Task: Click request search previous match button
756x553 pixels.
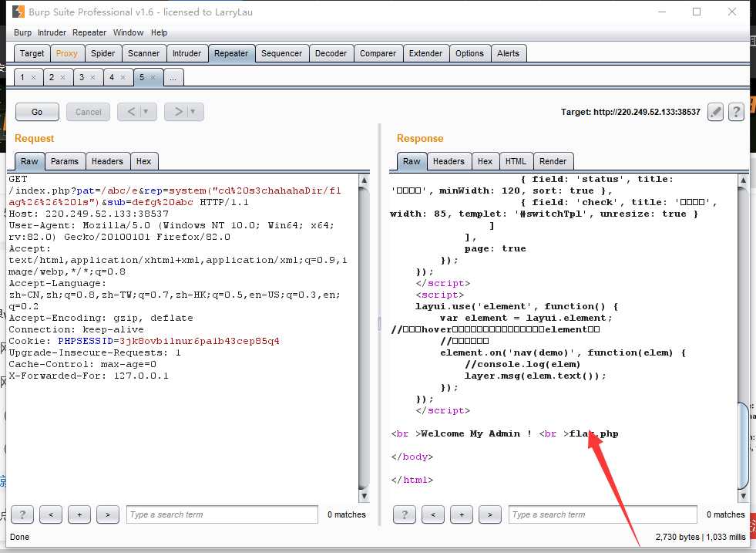Action: coord(51,514)
